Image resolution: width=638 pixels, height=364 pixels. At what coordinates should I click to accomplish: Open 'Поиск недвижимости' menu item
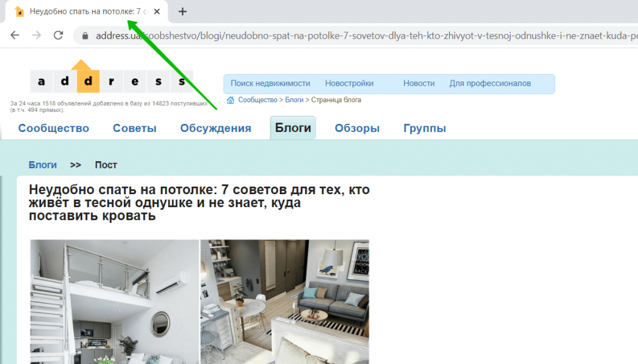270,83
